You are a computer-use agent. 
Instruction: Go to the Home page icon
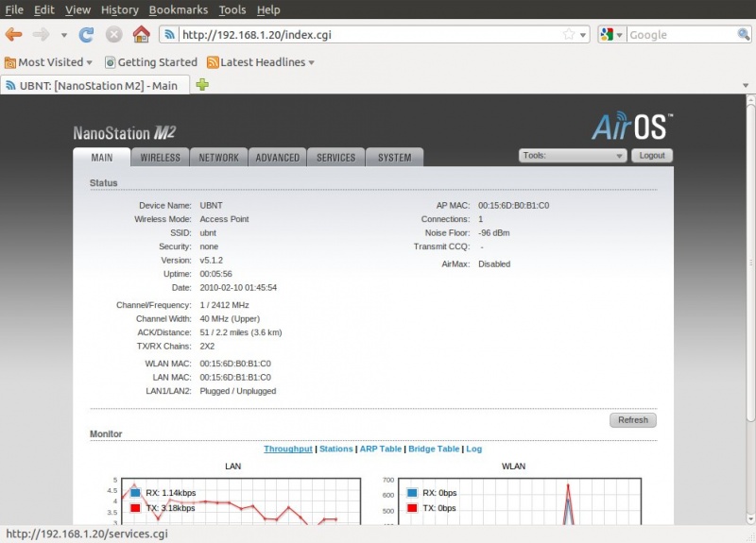(x=141, y=34)
